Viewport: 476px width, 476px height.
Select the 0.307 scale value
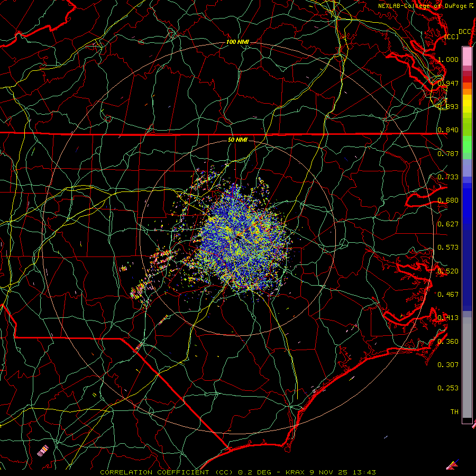click(x=448, y=364)
